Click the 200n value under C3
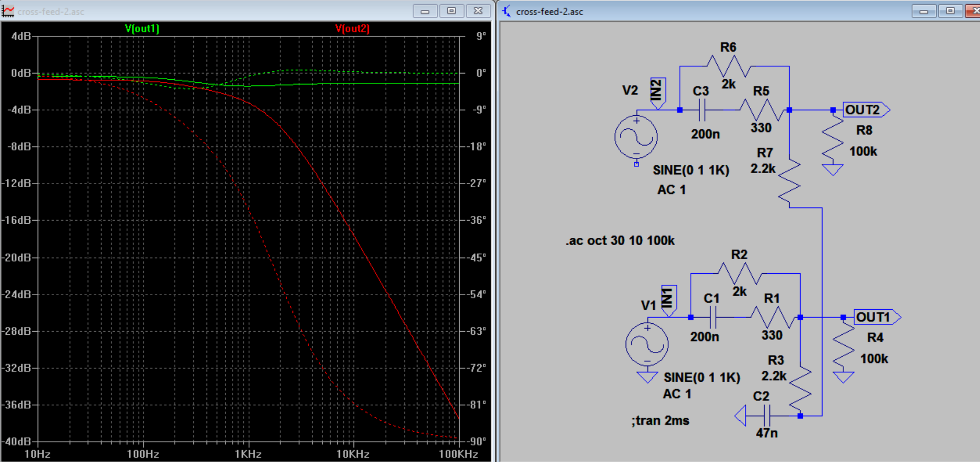The height and width of the screenshot is (462, 980). (705, 134)
